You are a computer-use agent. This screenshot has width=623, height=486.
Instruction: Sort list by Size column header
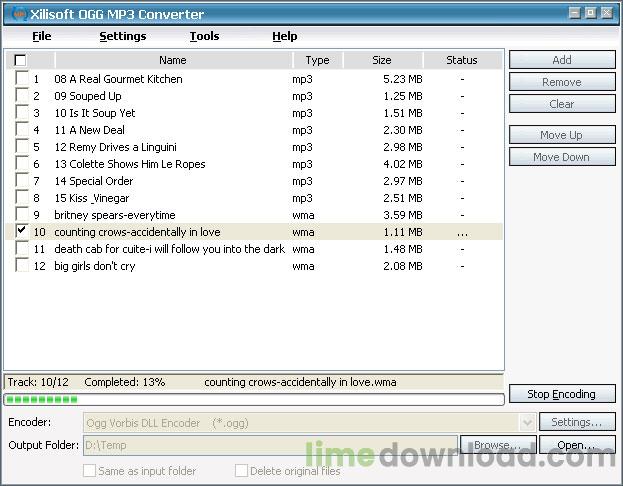point(382,60)
